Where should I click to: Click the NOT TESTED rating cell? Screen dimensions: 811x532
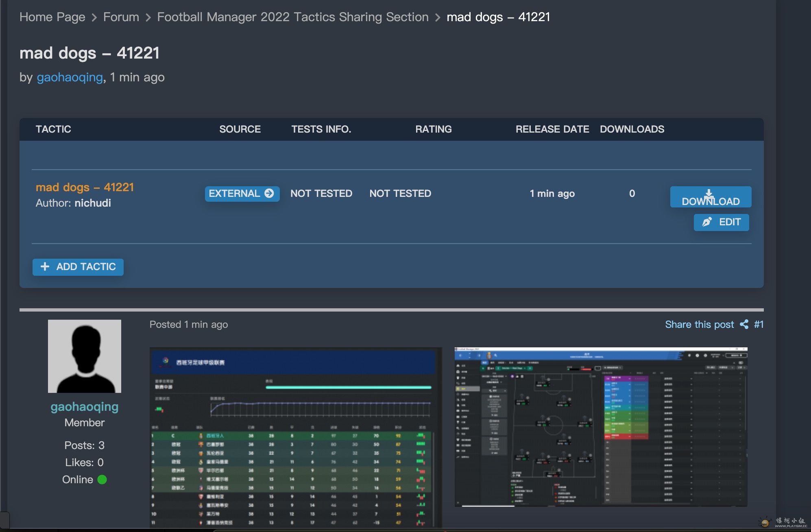(400, 194)
